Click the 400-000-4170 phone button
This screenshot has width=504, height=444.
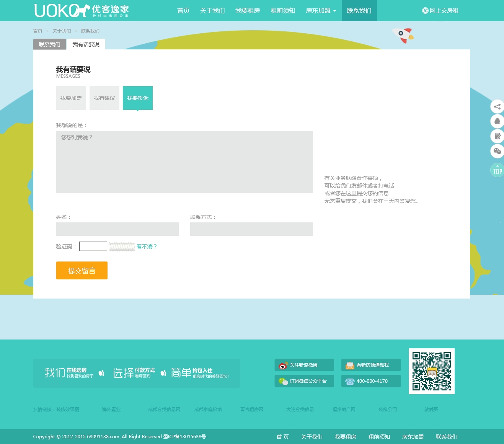tap(371, 381)
